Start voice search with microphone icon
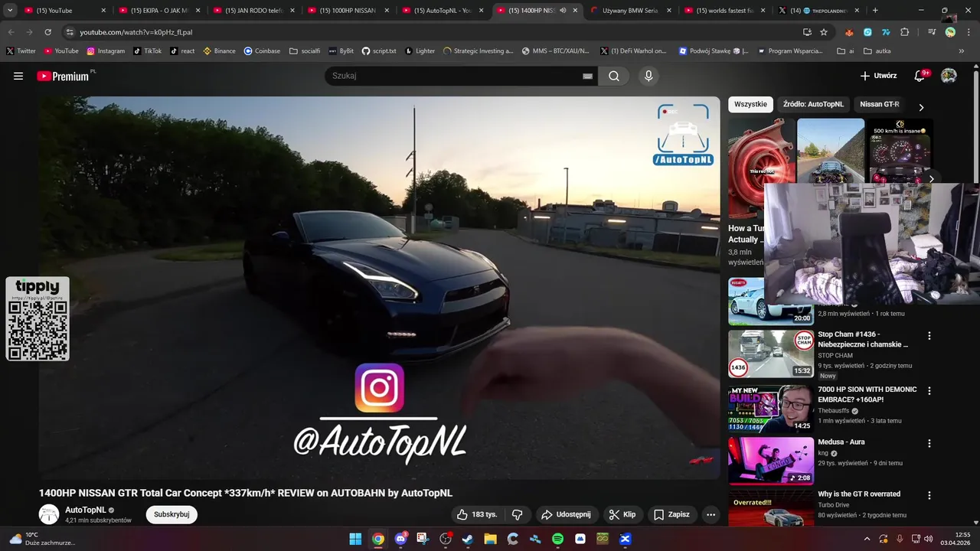 [648, 76]
